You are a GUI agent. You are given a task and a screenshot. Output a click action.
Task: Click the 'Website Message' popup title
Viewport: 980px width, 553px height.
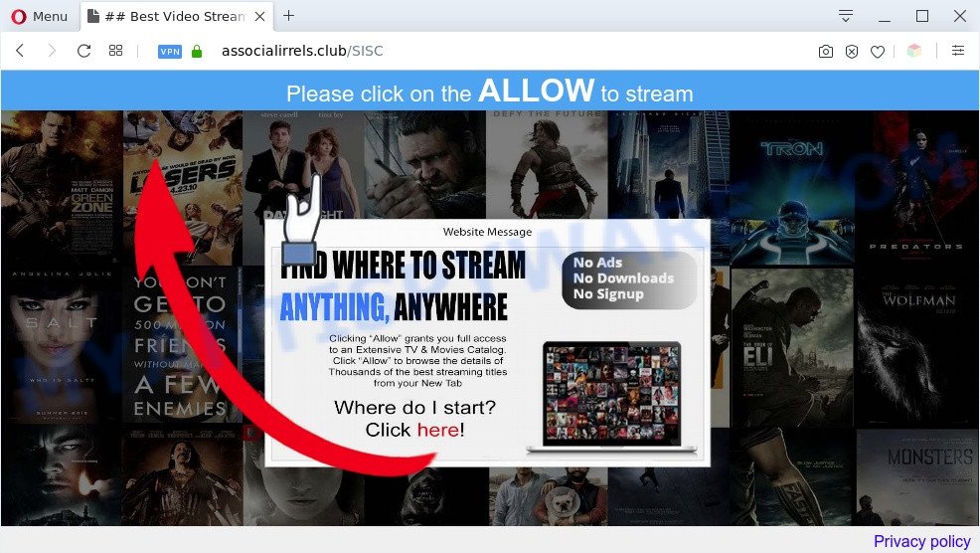(x=487, y=232)
